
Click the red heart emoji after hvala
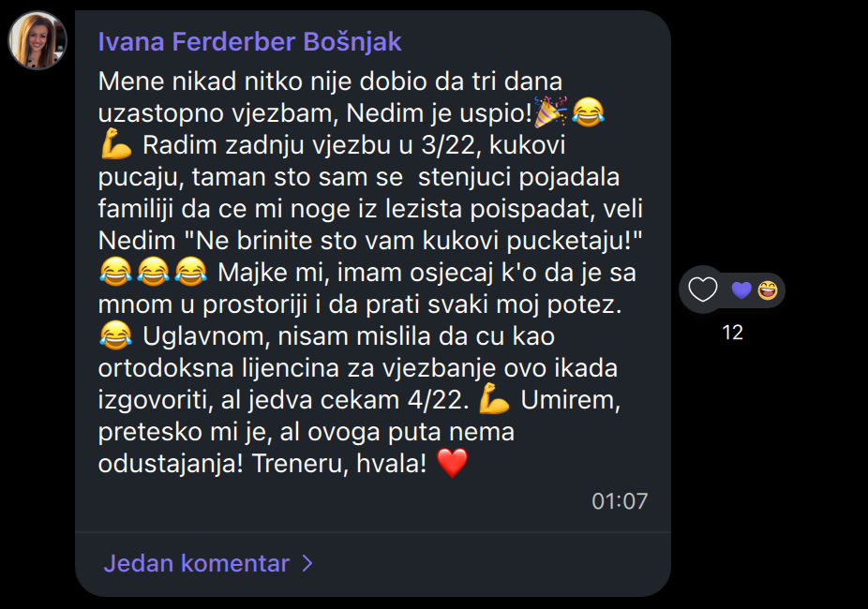(452, 465)
